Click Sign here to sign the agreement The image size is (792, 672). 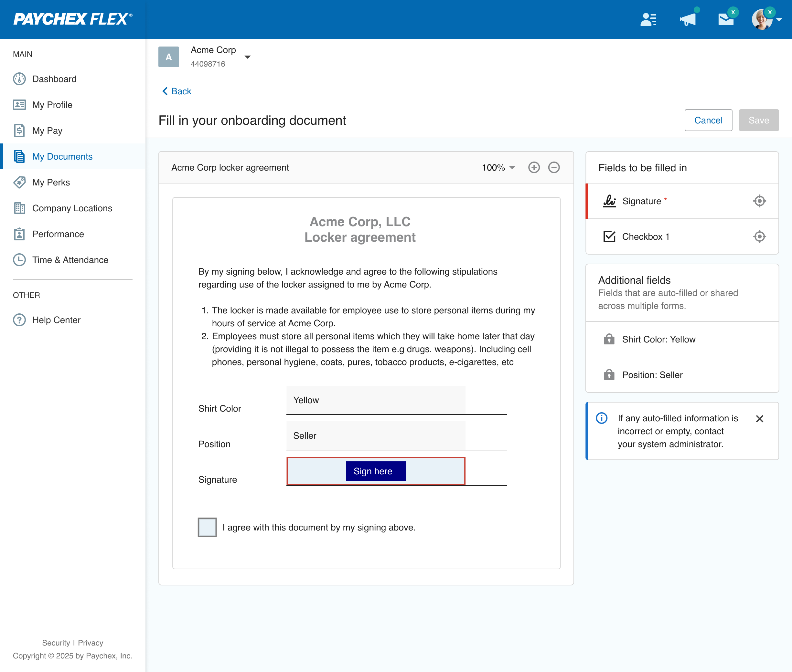coord(376,471)
